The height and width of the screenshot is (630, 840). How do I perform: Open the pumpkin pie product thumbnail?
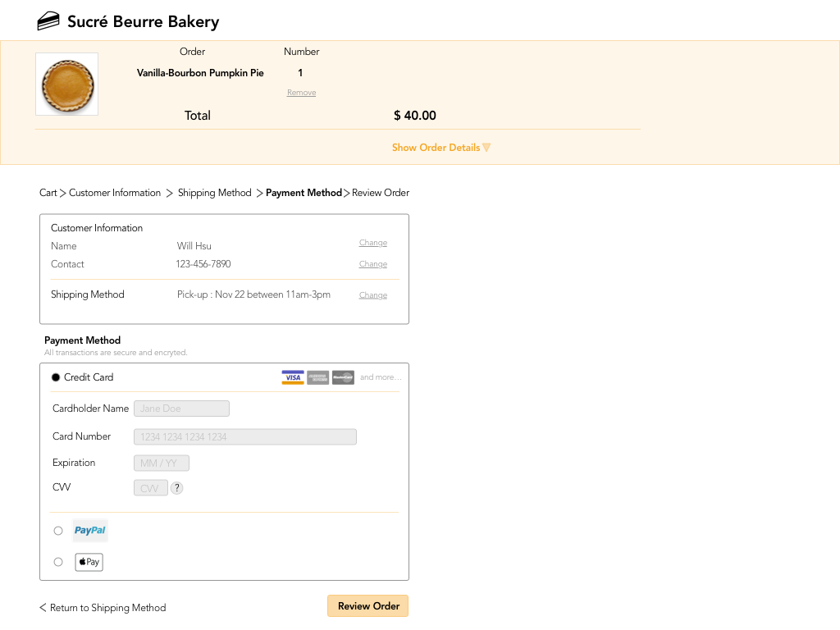[67, 84]
